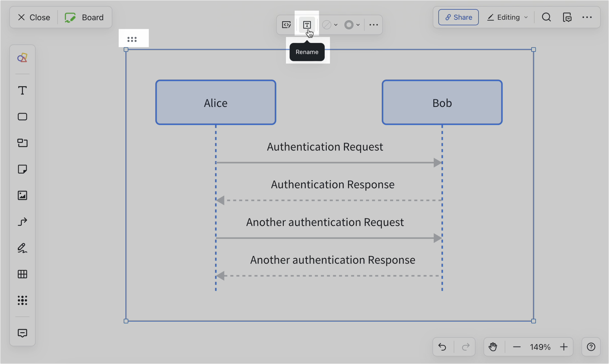Select the image insert tool
This screenshot has height=364, width=609.
pyautogui.click(x=22, y=196)
